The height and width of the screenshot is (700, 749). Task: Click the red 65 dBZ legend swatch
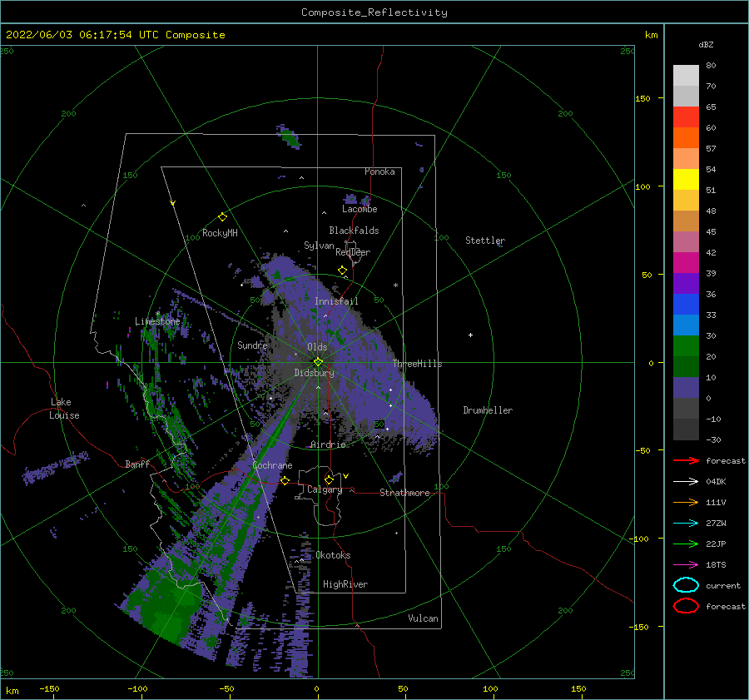click(x=686, y=117)
